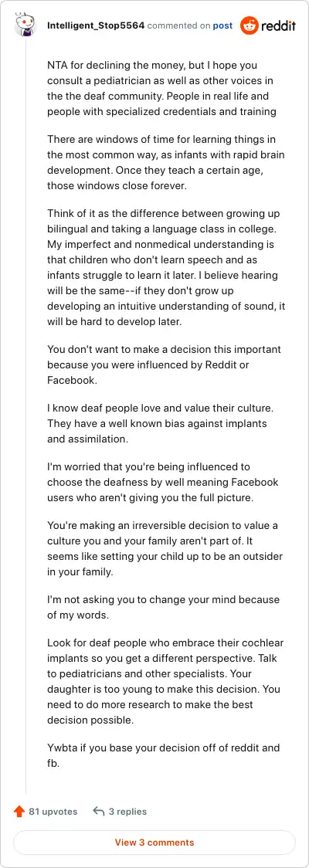Click the paragraph starting "NTA for declining"

(x=161, y=89)
